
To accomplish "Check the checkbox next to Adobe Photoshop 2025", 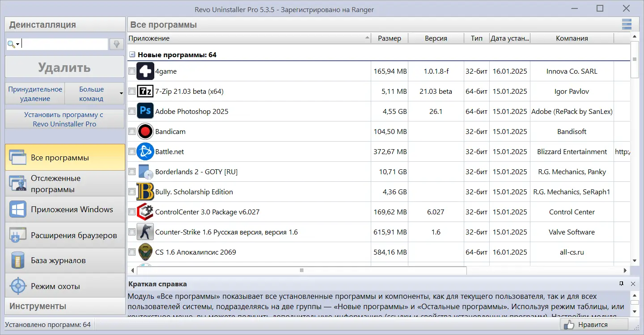I will (x=131, y=111).
